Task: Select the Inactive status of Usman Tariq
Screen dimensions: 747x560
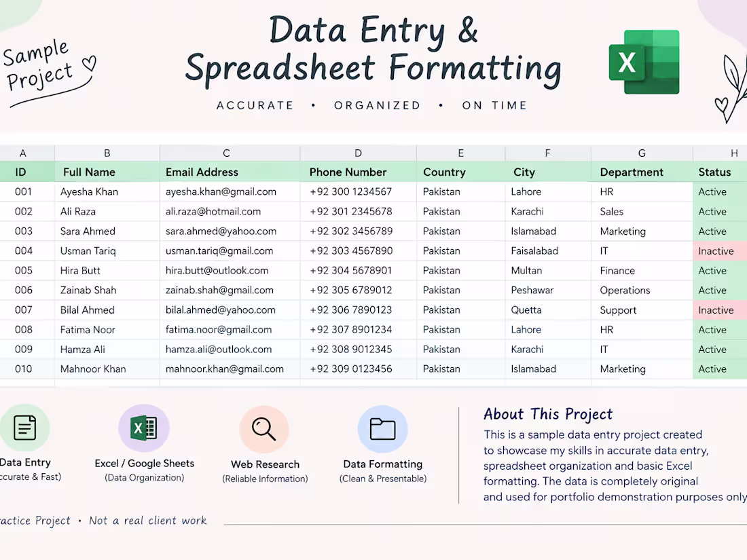Action: click(x=720, y=251)
